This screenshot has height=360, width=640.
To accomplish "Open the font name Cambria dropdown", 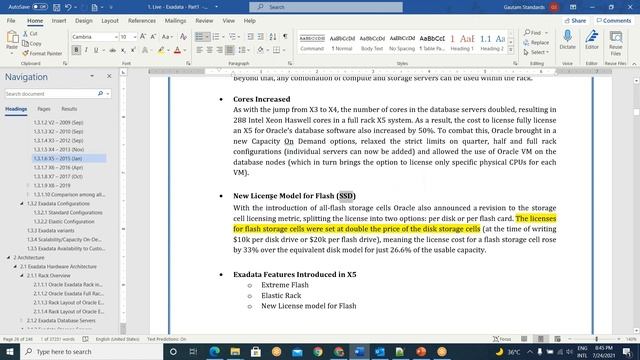I will coord(116,37).
